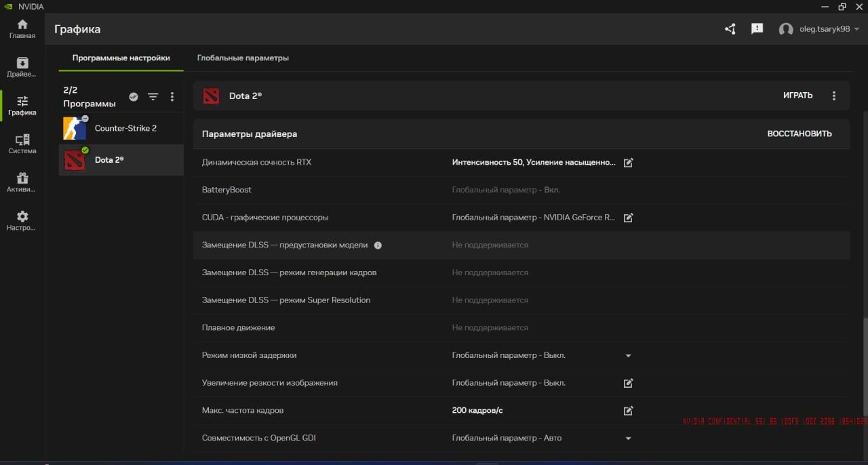This screenshot has height=465, width=868.
Task: Click info icon beside Замещение DLSS предустановки
Action: pyautogui.click(x=378, y=245)
